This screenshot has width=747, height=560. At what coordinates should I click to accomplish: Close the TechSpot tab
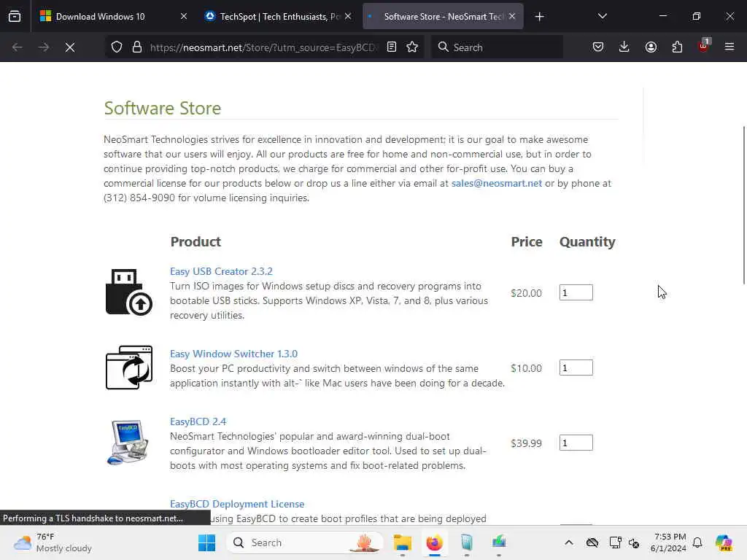(x=348, y=16)
